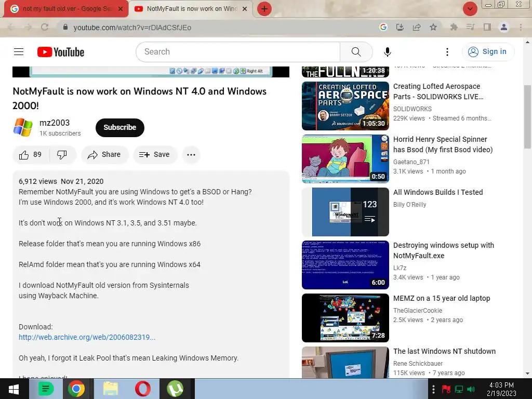Open the browser side panel
Screen dimensions: 532x399
[487, 27]
